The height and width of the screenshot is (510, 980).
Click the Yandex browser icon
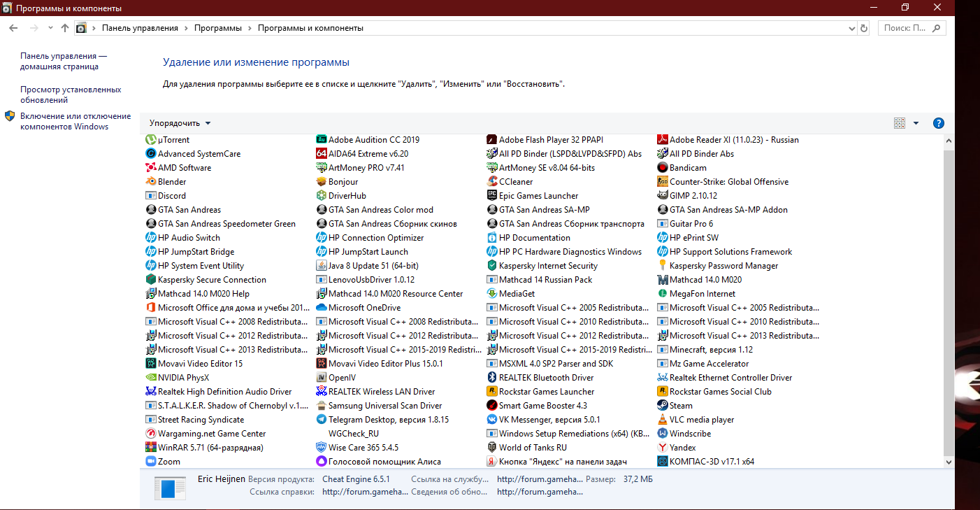[663, 448]
